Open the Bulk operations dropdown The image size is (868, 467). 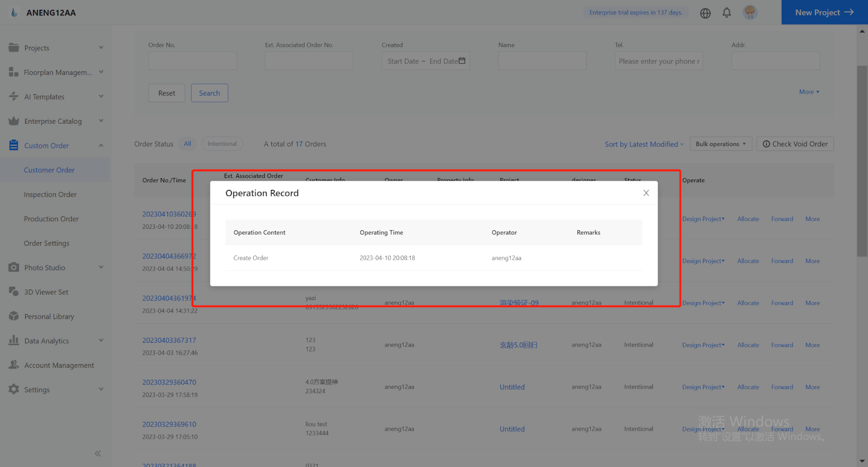pos(720,144)
